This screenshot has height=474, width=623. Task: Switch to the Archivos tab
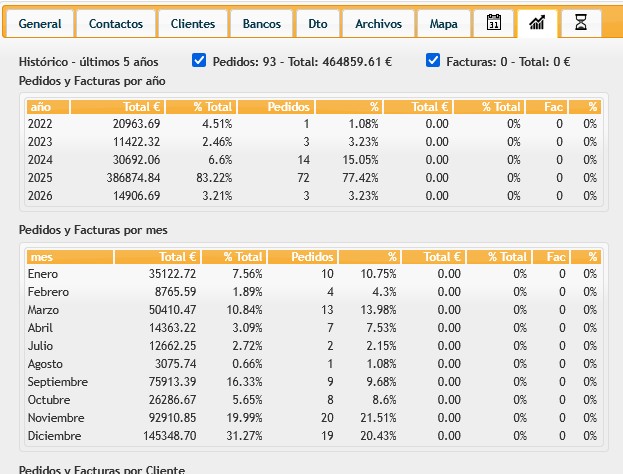tap(378, 23)
